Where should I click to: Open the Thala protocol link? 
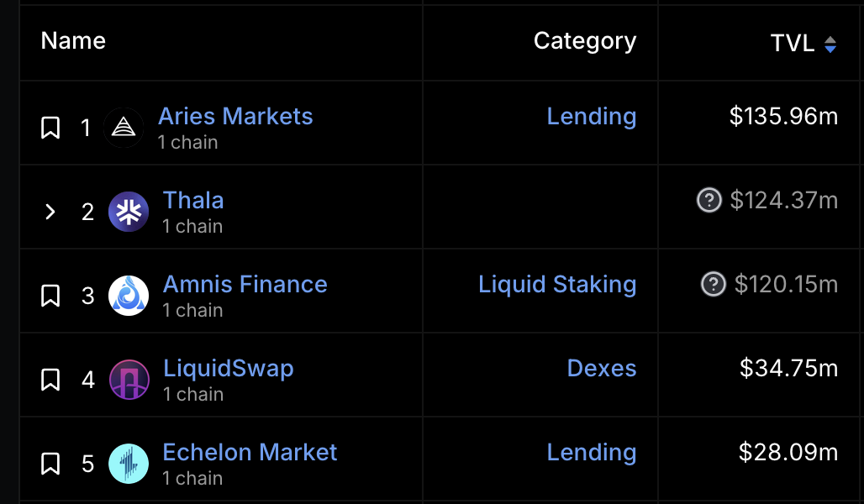pos(193,201)
